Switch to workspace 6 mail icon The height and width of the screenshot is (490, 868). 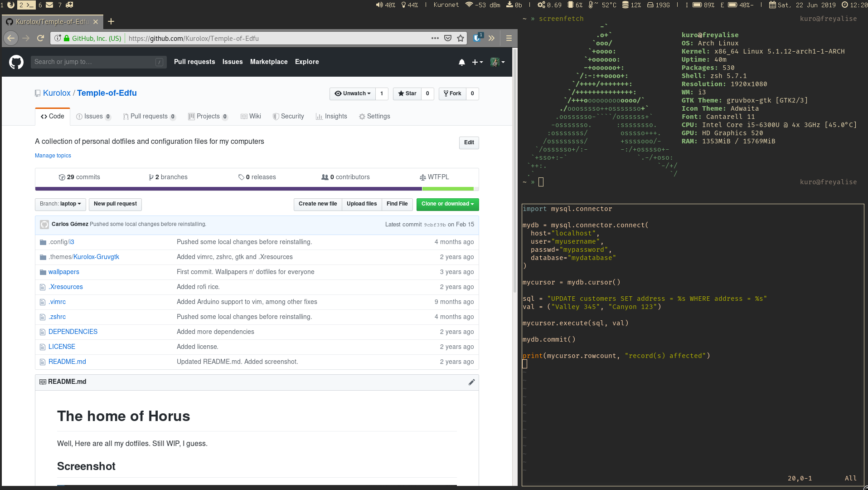click(46, 5)
